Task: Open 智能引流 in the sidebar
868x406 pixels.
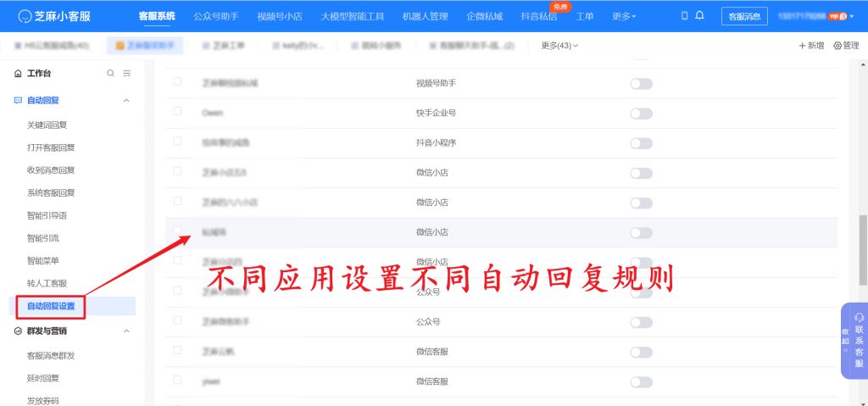Action: 43,238
